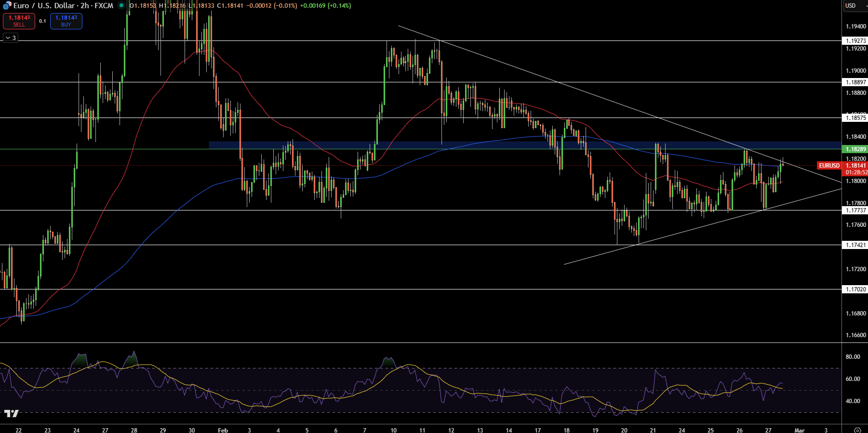Click the 1.17200 price scale label
Screen dimensions: 868x433
pos(856,269)
